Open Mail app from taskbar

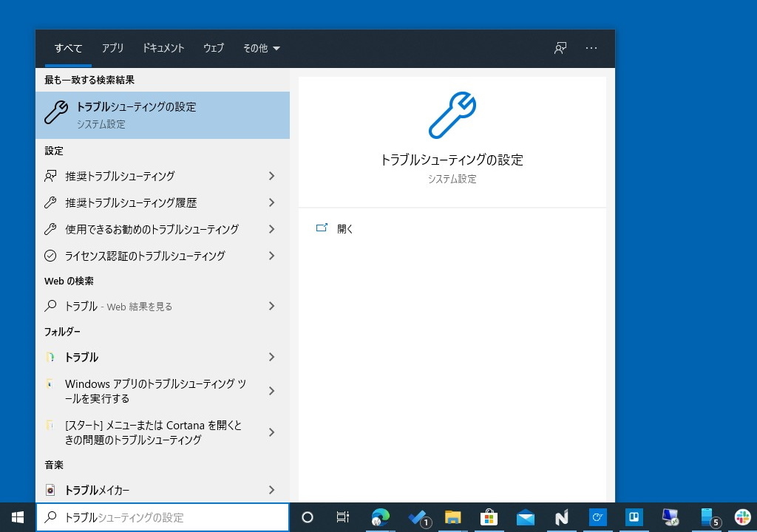pyautogui.click(x=525, y=517)
